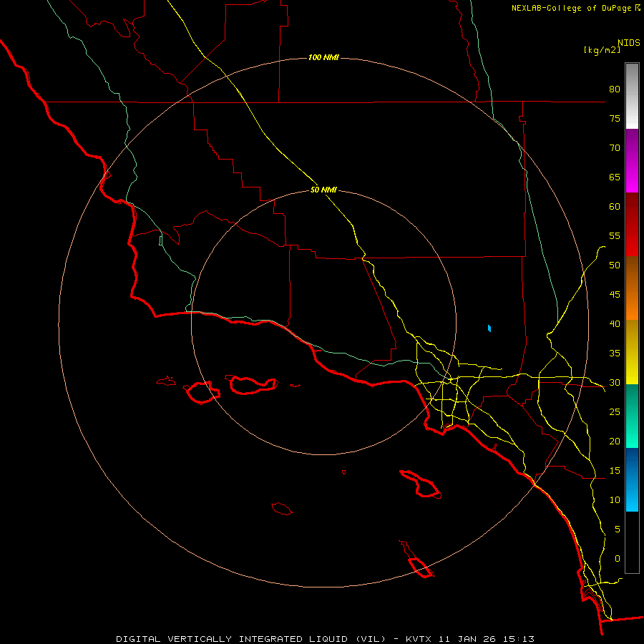Click the magenta-purple segment of the color bar
Screen dimensions: 644x644
(x=632, y=160)
